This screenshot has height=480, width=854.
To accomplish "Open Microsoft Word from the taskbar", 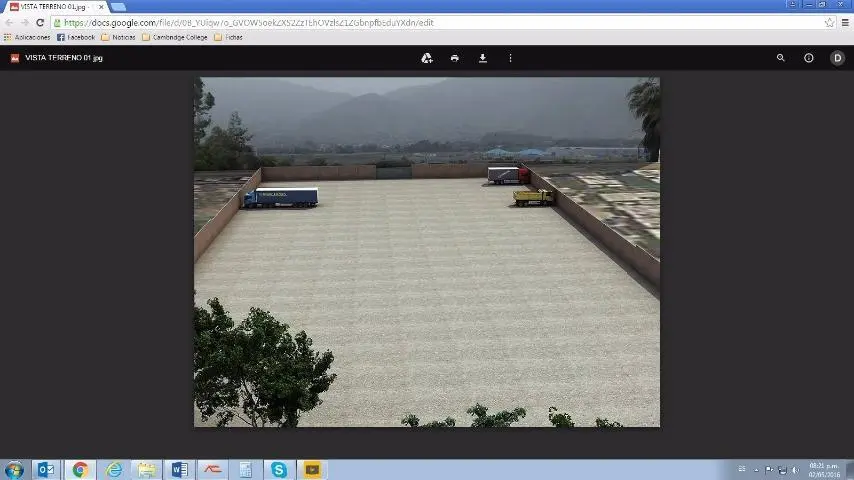I will point(180,469).
